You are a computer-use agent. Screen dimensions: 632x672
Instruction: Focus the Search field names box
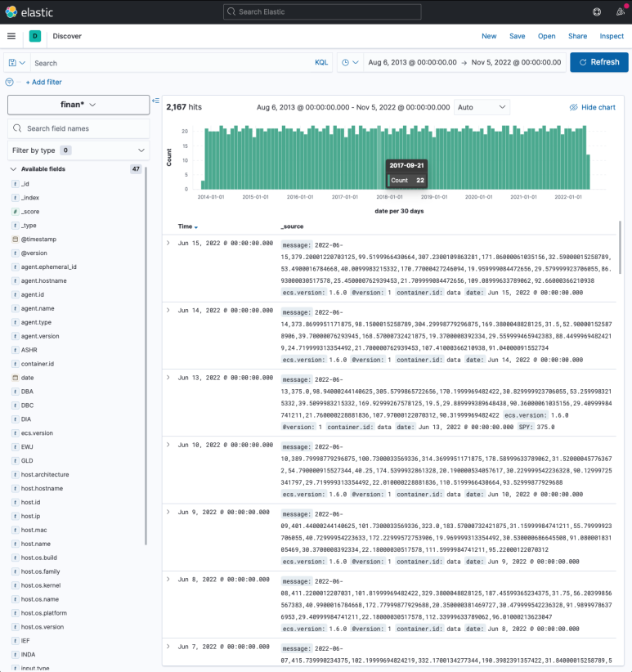78,128
